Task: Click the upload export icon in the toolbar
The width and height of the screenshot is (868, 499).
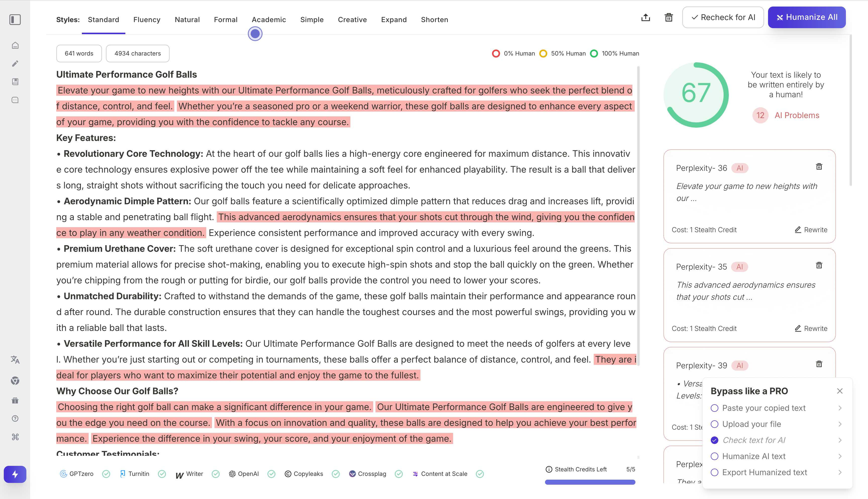Action: coord(645,18)
